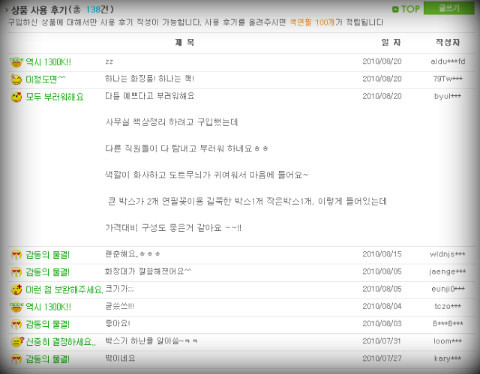Image resolution: width=480 pixels, height=374 pixels.
Task: Click review line starting '큰 박스가 2개'
Action: pyautogui.click(x=247, y=201)
